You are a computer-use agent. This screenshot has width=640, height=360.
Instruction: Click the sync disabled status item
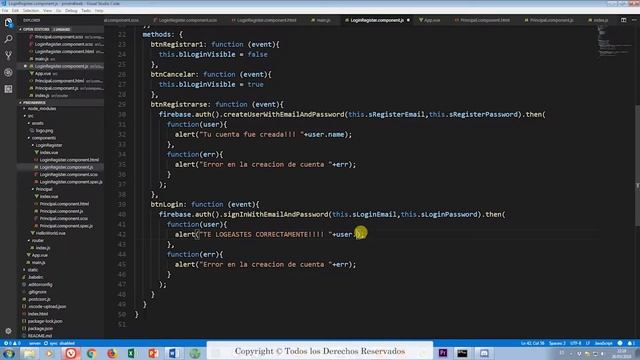click(59, 343)
